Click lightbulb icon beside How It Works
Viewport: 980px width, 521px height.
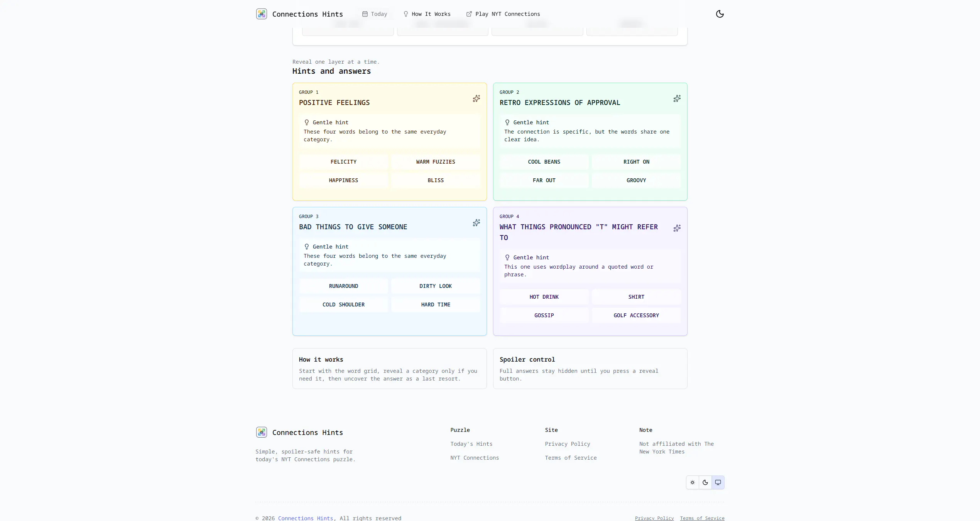406,14
